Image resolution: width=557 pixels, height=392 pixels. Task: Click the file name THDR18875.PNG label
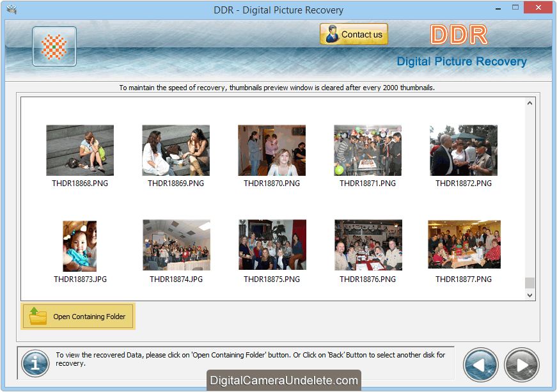tap(272, 279)
